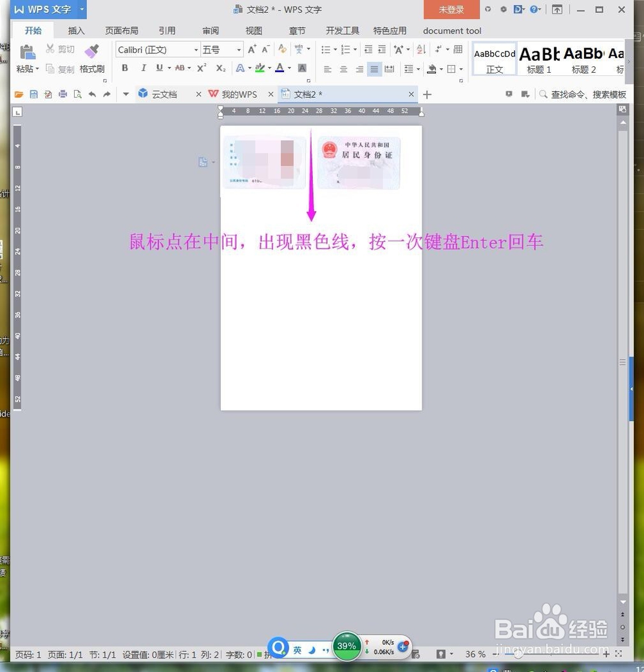644x672 pixels.
Task: Click the Superscript X² icon
Action: click(x=202, y=66)
